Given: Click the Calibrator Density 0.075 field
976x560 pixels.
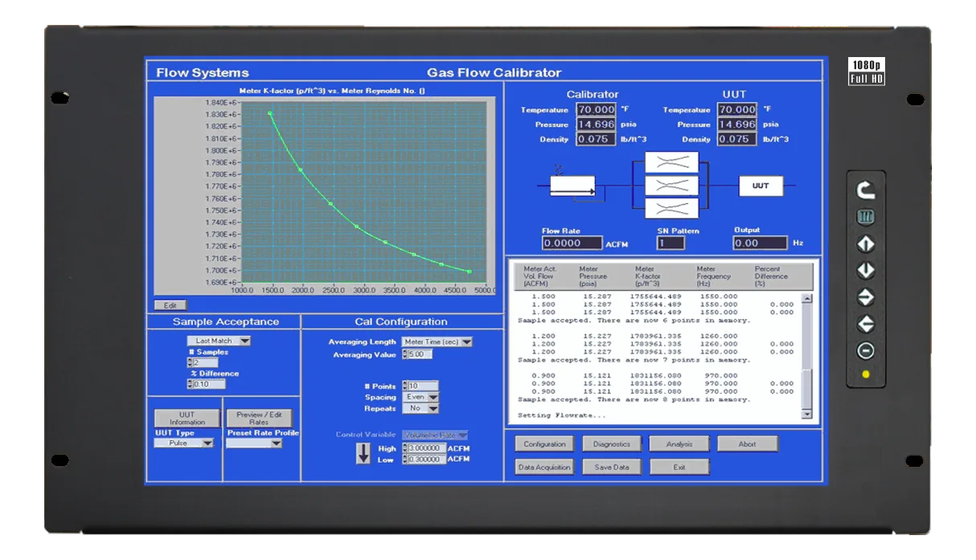Looking at the screenshot, I should (x=596, y=139).
